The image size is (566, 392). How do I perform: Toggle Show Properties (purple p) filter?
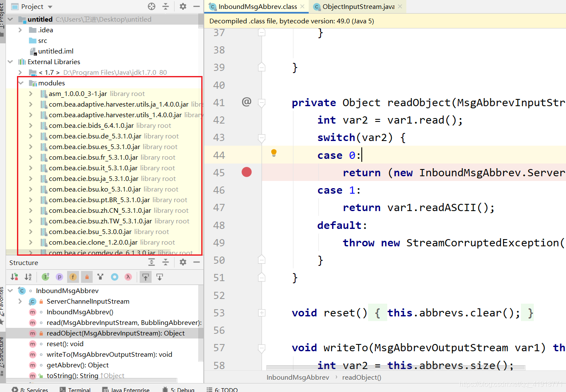(59, 277)
